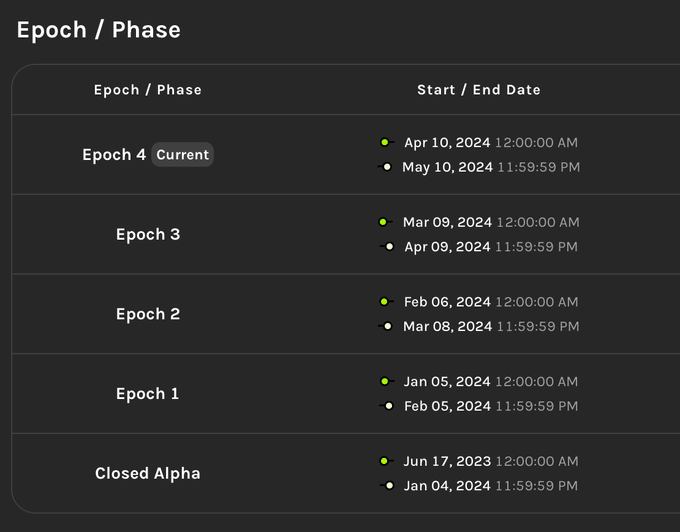Select the Epoch 4 row label
This screenshot has height=532, width=680.
tap(114, 155)
